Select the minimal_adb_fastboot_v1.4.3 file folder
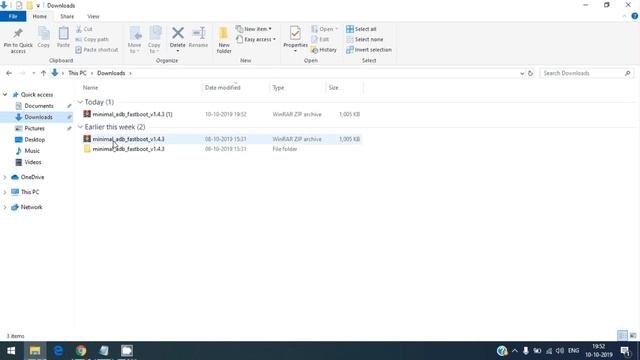Image resolution: width=640 pixels, height=360 pixels. pos(128,149)
